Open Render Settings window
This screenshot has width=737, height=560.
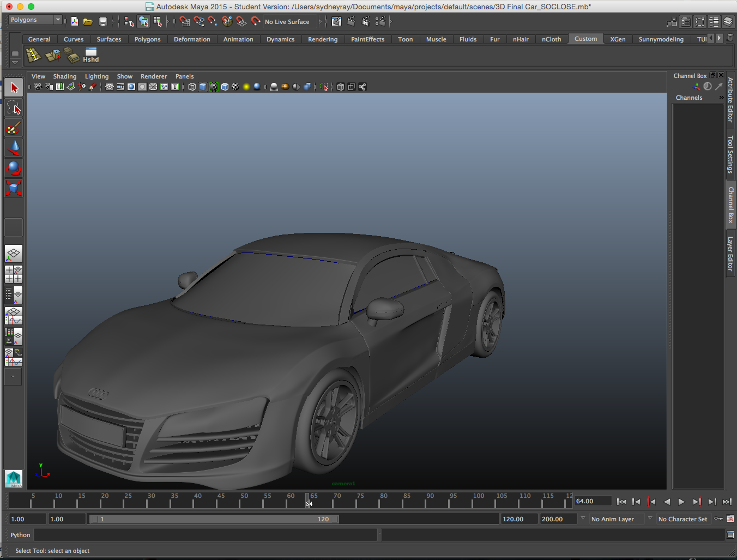coord(380,21)
